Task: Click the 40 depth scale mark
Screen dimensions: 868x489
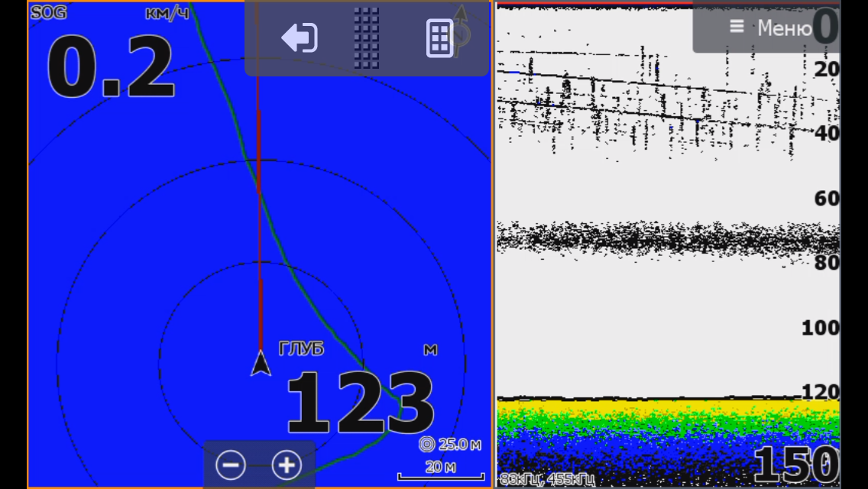Action: click(827, 134)
